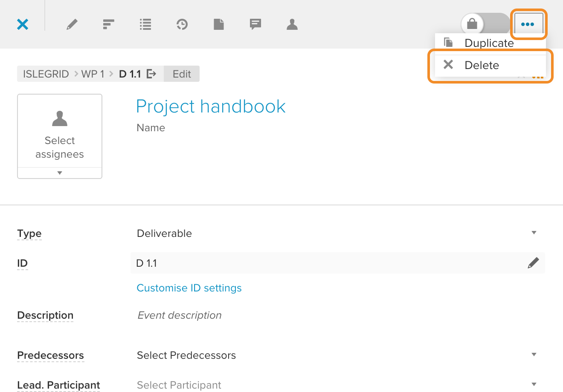The height and width of the screenshot is (392, 563).
Task: Click the ID field label
Action: point(22,263)
